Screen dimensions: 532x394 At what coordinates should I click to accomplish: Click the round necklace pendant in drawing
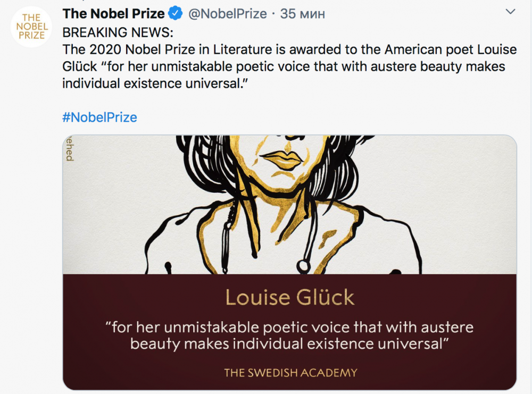pos(304,265)
